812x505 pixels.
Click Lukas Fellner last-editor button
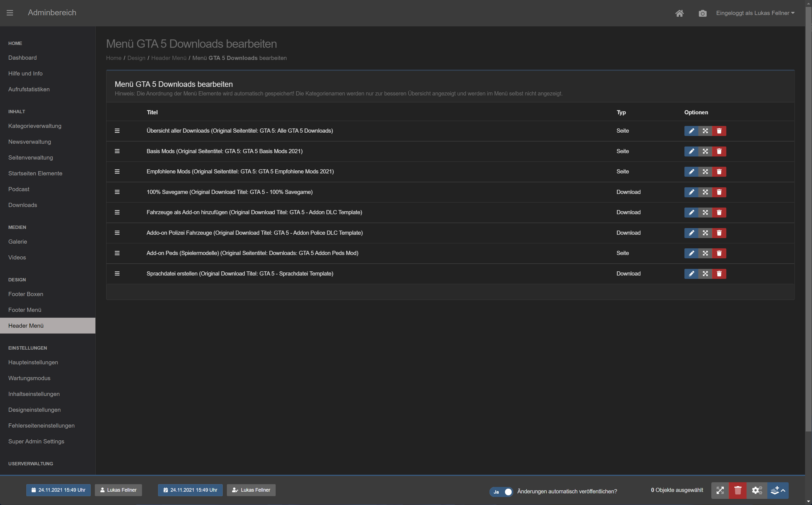[x=251, y=490]
